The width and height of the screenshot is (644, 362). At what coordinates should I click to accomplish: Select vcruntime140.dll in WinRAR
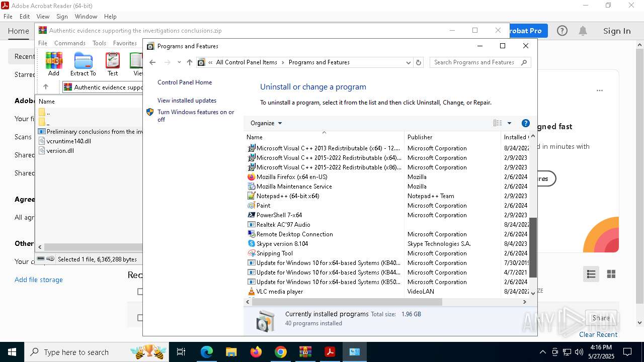tap(68, 141)
